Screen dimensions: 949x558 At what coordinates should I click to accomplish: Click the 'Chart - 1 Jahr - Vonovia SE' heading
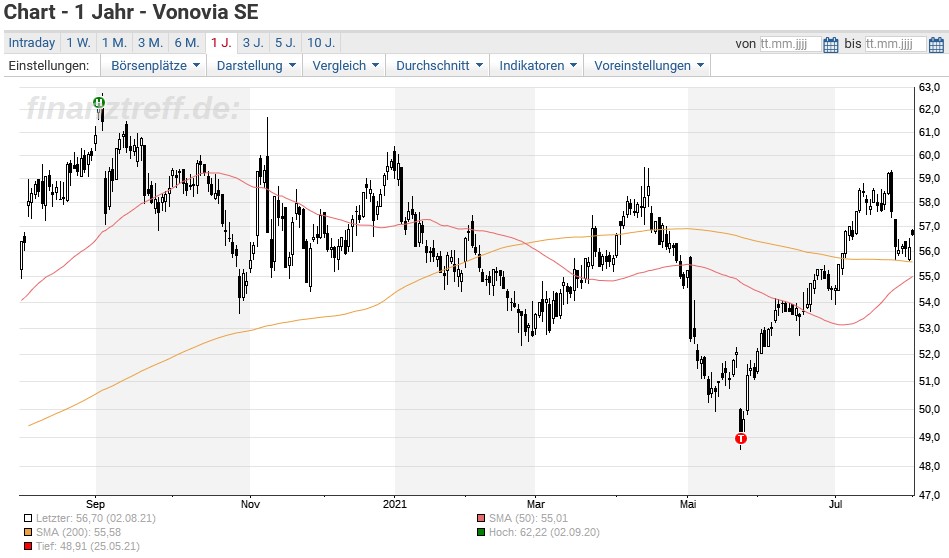pyautogui.click(x=131, y=12)
